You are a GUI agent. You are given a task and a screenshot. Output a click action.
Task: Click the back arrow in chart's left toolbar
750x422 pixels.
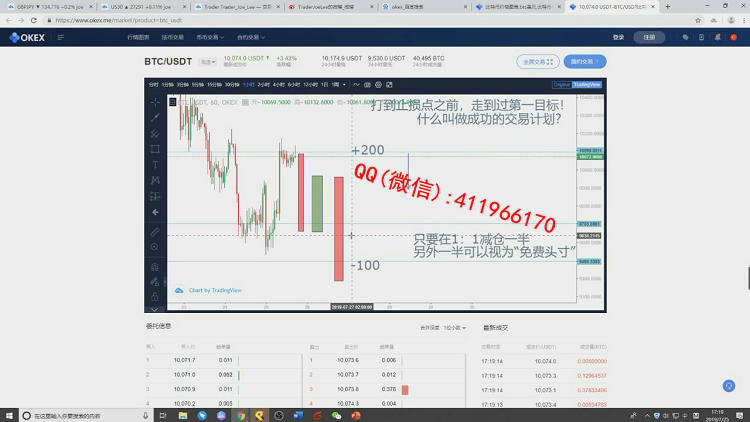(155, 212)
